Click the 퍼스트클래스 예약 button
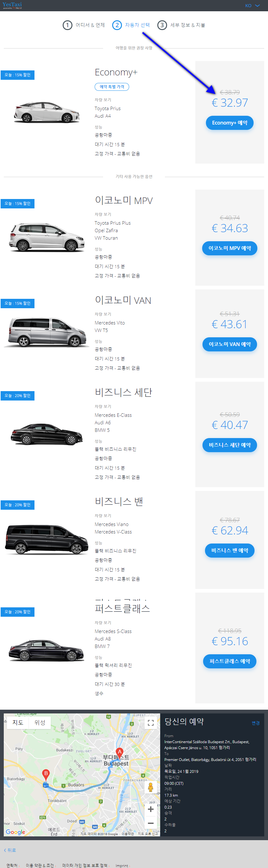Image resolution: width=268 pixels, height=868 pixels. (x=229, y=661)
